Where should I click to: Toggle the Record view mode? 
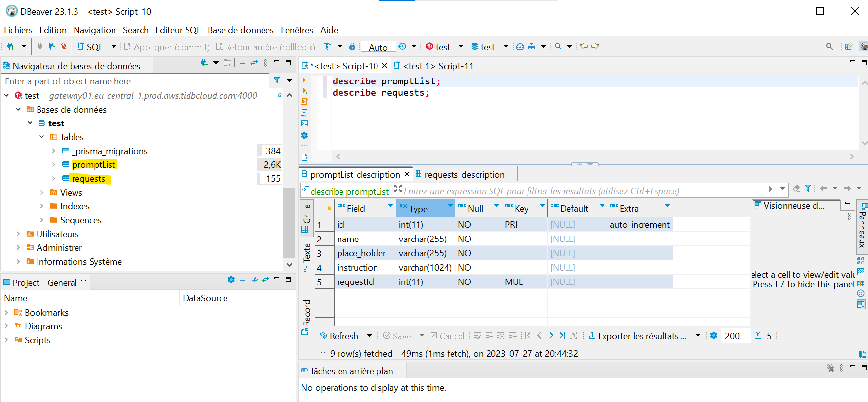click(306, 317)
